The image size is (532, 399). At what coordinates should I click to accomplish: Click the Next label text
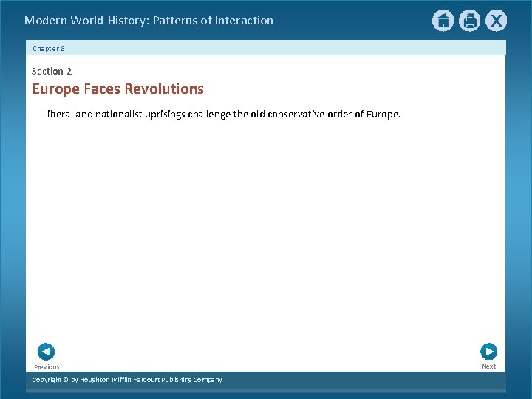pos(489,366)
